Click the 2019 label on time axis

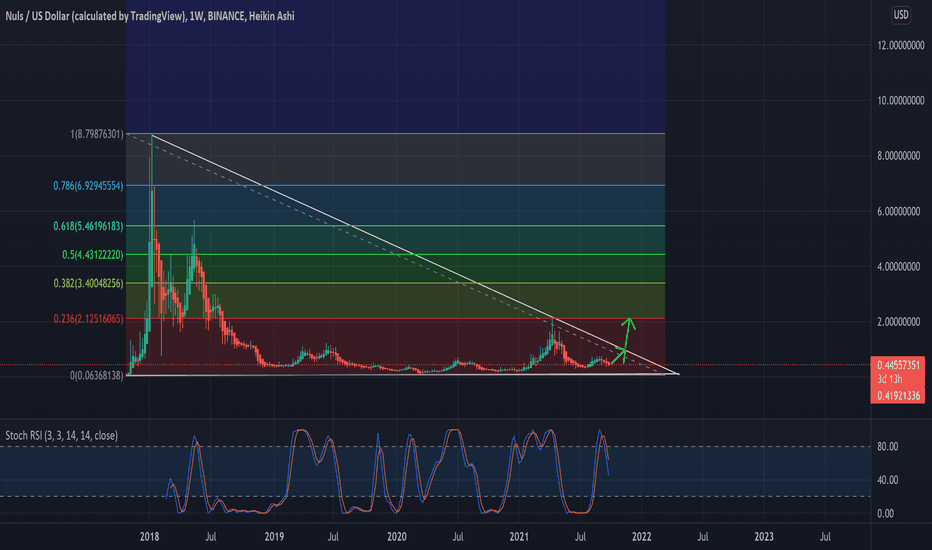coord(274,536)
